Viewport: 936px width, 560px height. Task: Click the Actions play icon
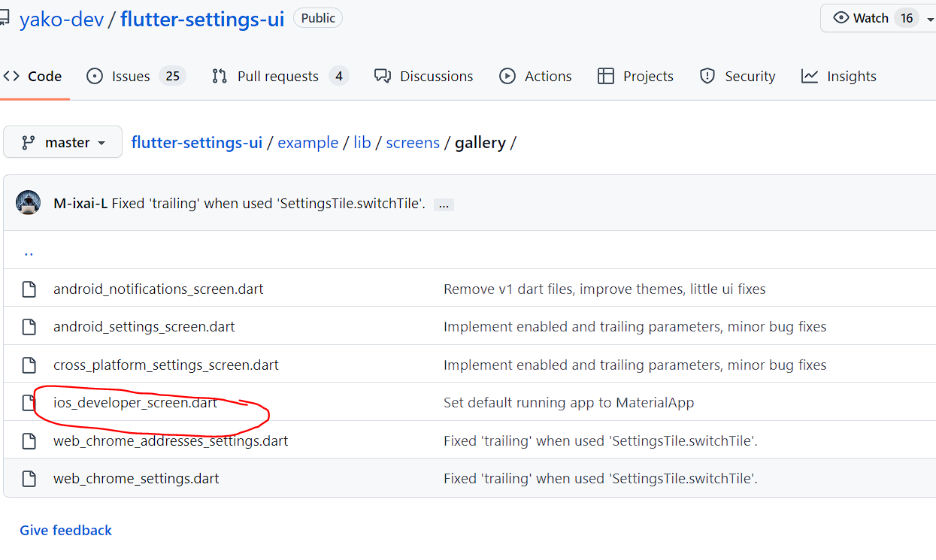[x=507, y=76]
